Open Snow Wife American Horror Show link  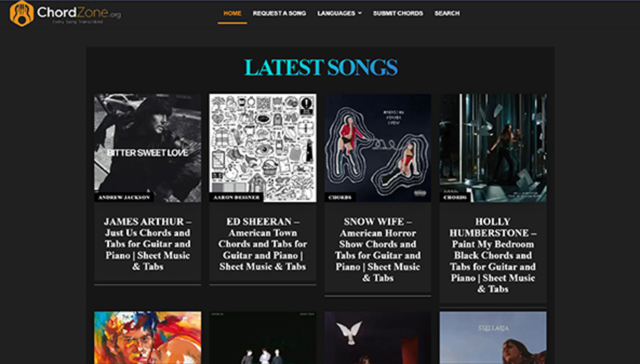[x=378, y=249]
